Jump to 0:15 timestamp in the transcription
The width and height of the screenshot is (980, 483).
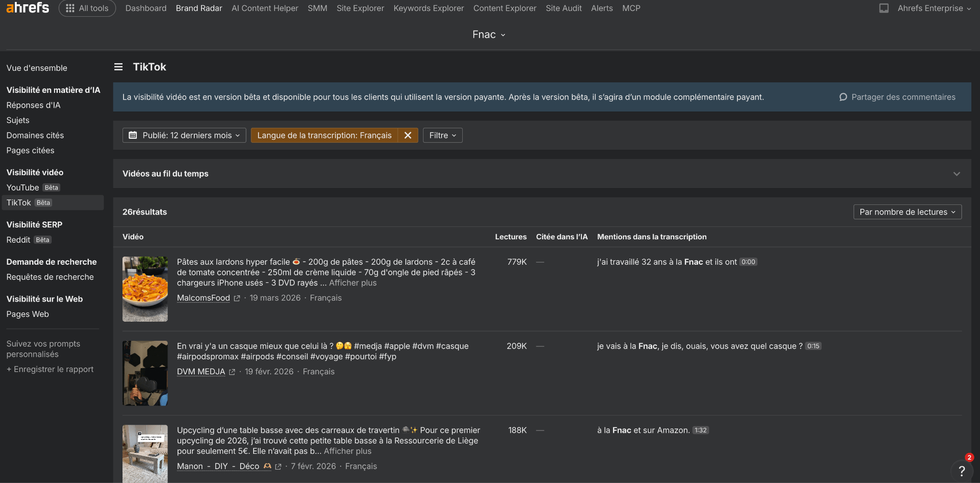tap(813, 346)
